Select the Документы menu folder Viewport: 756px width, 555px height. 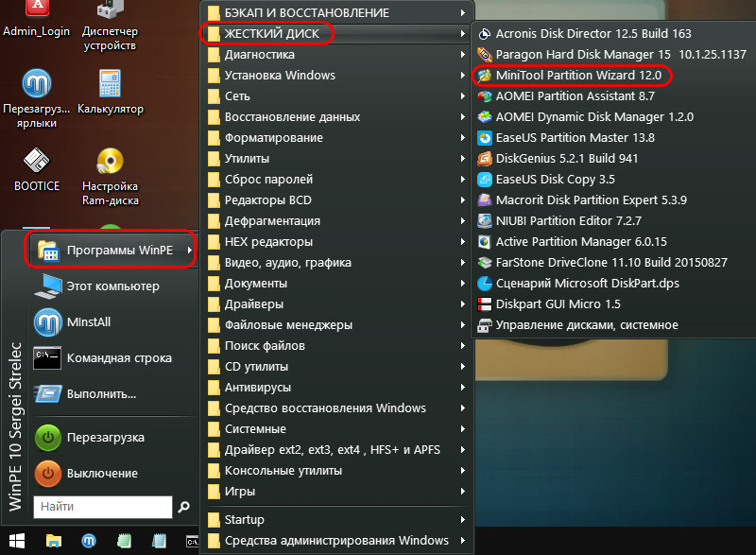337,284
